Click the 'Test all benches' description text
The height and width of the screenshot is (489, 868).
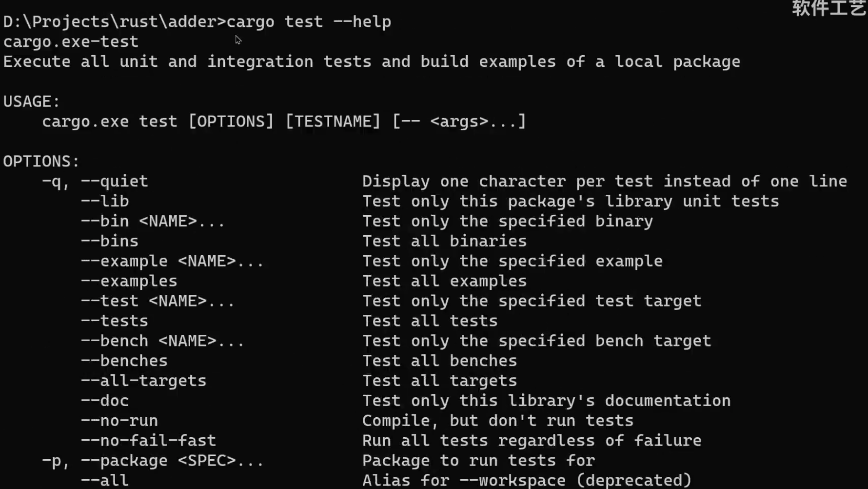coord(439,361)
